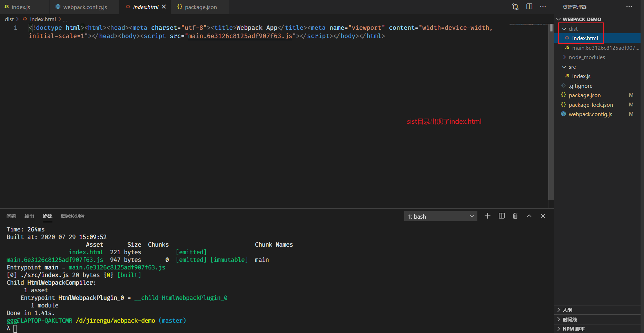Open the explorer panel more actions ellipsis

[629, 7]
